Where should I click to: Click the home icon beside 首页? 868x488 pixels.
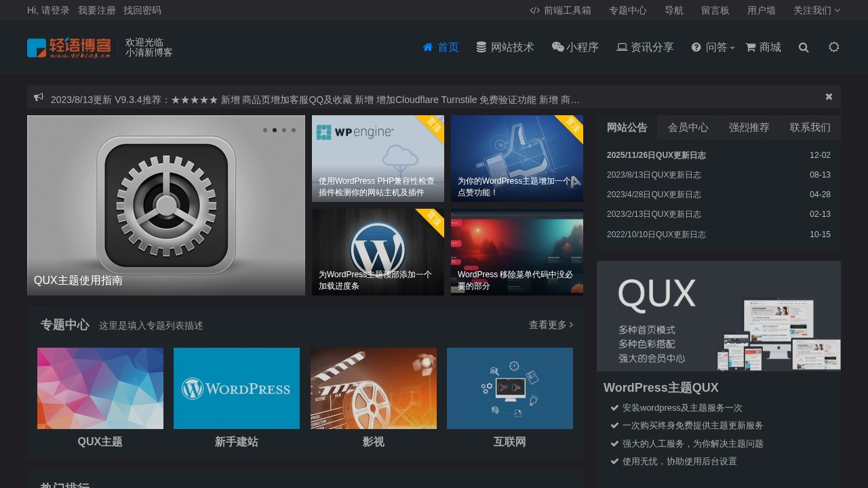(x=427, y=47)
